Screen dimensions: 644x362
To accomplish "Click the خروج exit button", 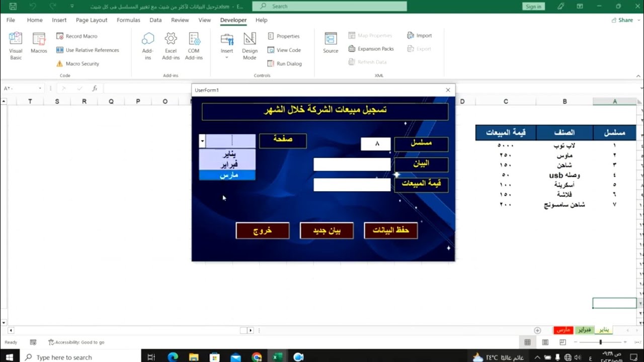I will coord(263,230).
